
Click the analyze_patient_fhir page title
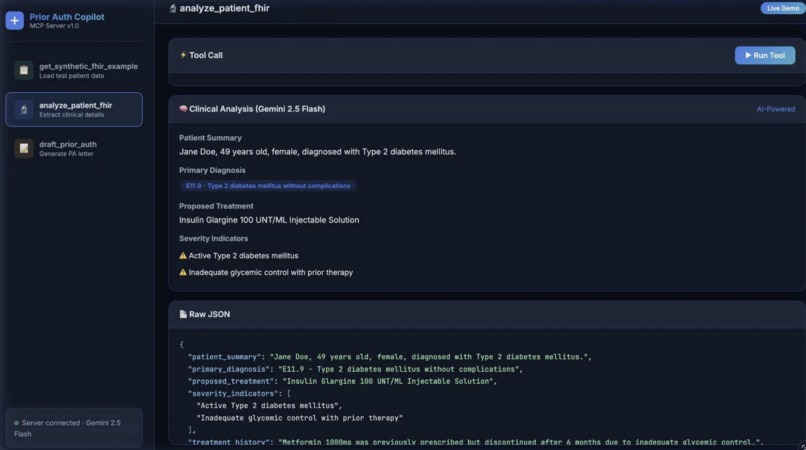coord(224,8)
